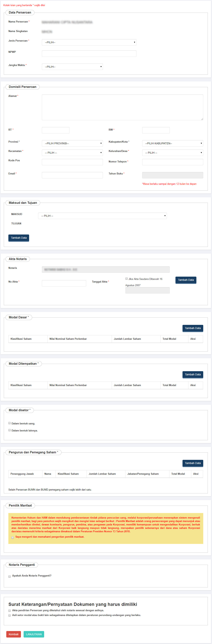Open the MAKSUD dropdown list
The width and height of the screenshot is (212, 644).
tap(102, 216)
